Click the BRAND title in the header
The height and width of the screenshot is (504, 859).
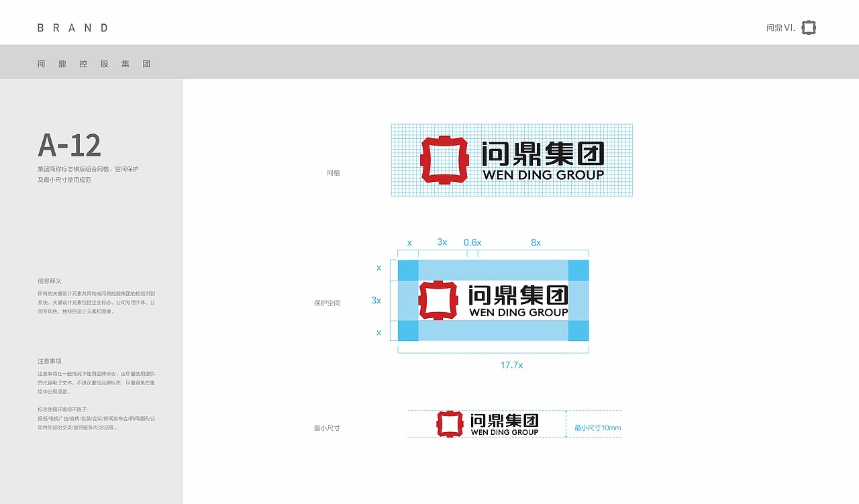[x=72, y=28]
